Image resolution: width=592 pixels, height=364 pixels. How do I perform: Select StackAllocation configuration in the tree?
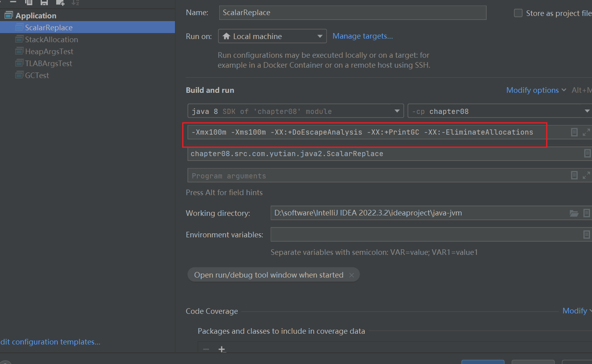coord(51,39)
